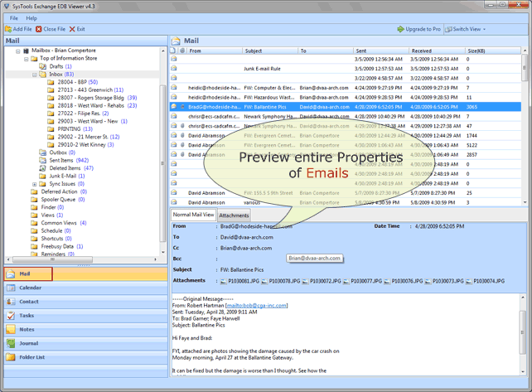Screen dimensions: 532x392
Task: Switch to the Attachments tab
Action: [234, 215]
